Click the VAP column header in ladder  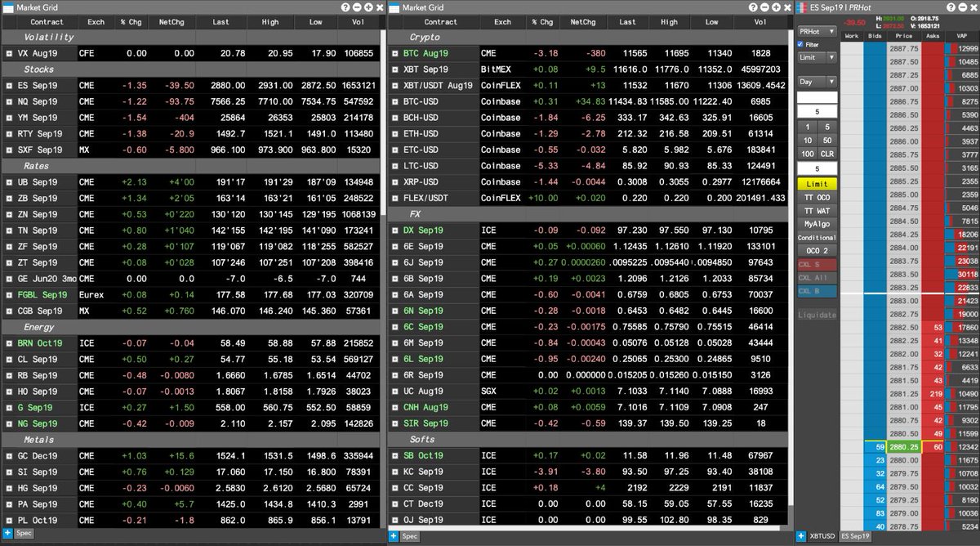click(x=960, y=36)
